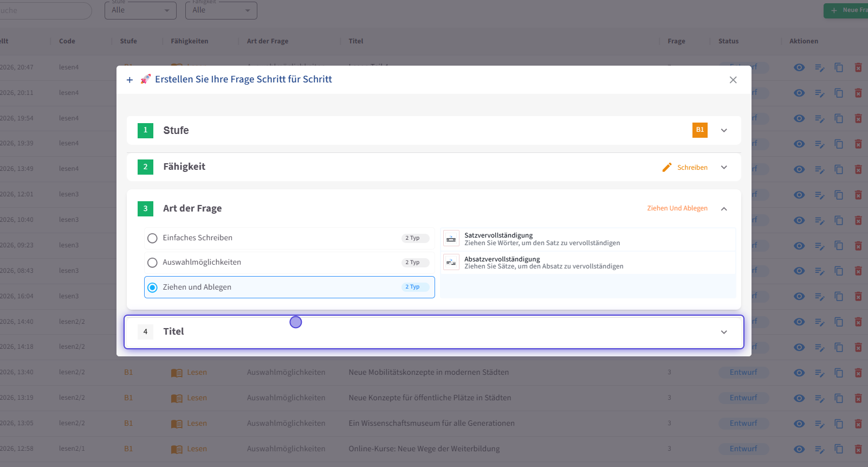Click the eye icon in the bottom row
The width and height of the screenshot is (868, 467).
[x=799, y=449]
